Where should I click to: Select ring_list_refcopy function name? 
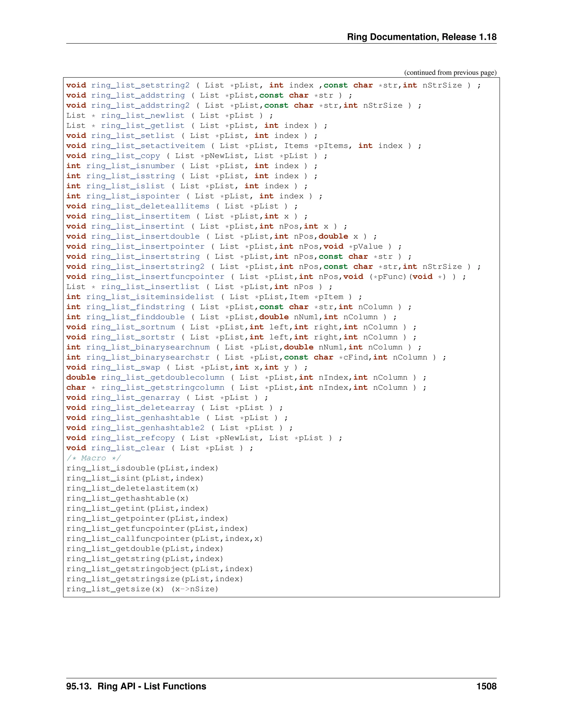click(133, 438)
